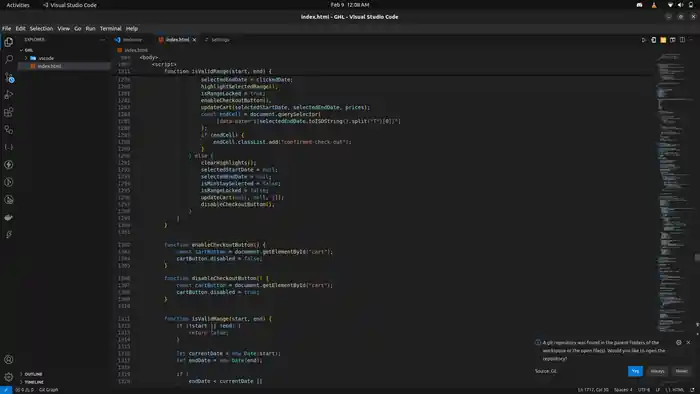Click Always in the git repository notification

[x=657, y=371]
